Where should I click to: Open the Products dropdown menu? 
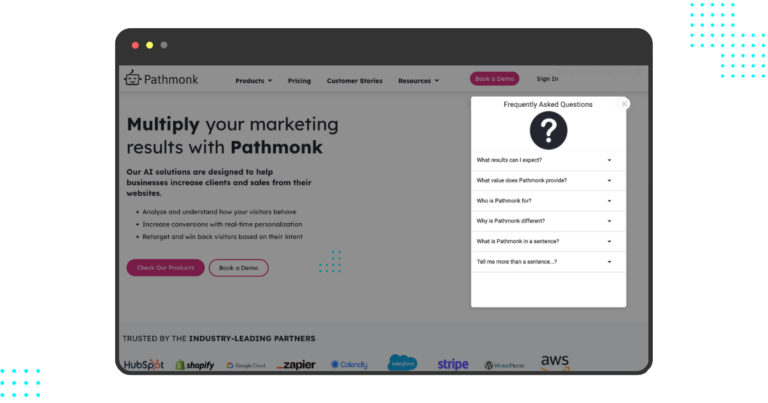tap(254, 81)
